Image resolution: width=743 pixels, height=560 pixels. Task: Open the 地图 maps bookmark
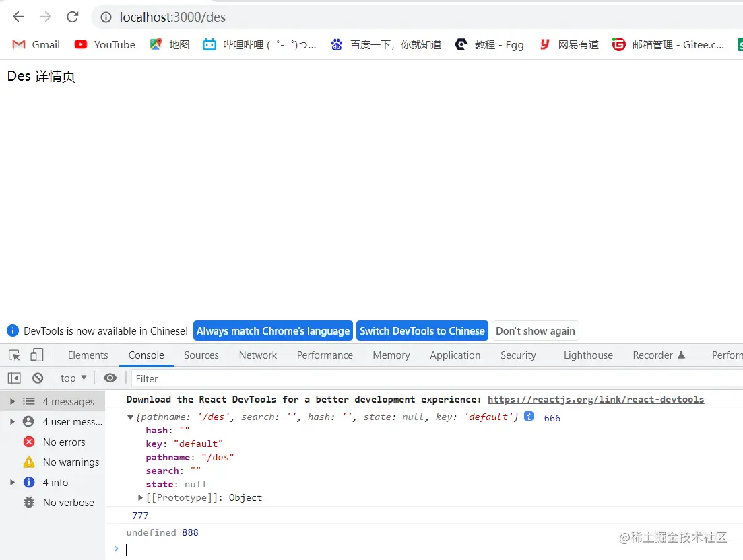pos(170,44)
